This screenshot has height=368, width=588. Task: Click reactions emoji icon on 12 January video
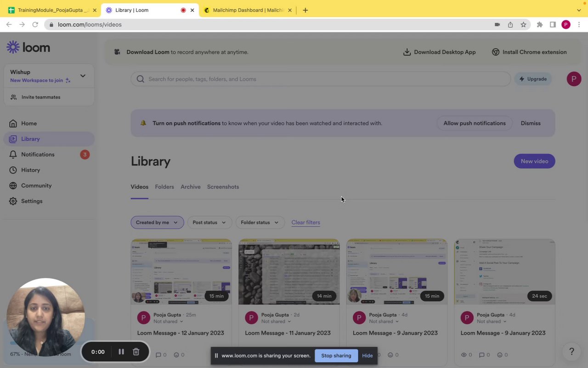click(176, 355)
